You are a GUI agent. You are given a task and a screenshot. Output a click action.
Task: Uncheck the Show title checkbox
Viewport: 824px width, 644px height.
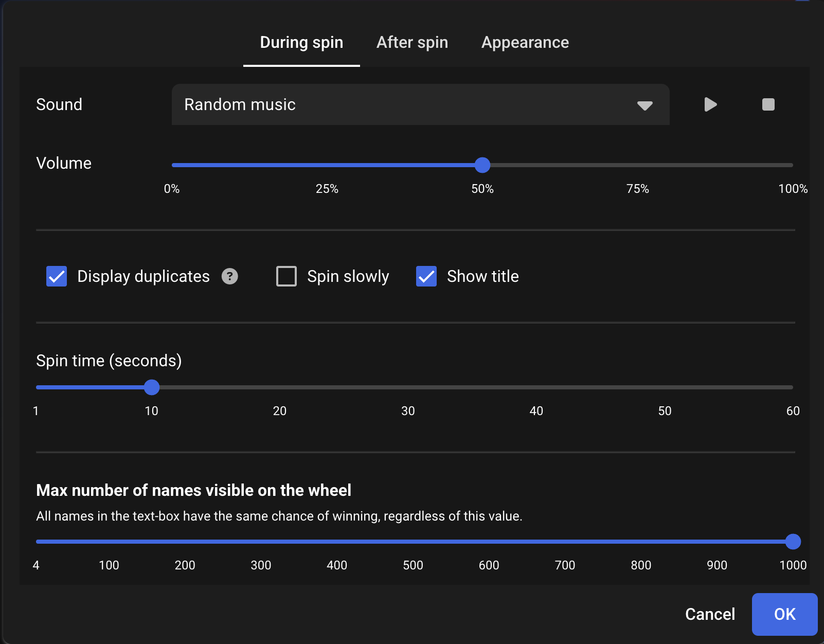[426, 276]
